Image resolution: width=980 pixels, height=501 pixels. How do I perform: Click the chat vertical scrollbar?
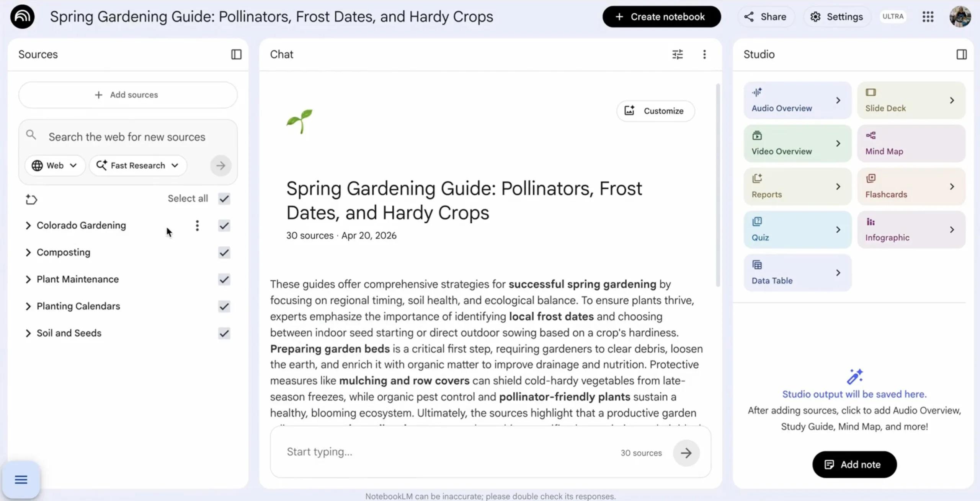click(x=718, y=185)
